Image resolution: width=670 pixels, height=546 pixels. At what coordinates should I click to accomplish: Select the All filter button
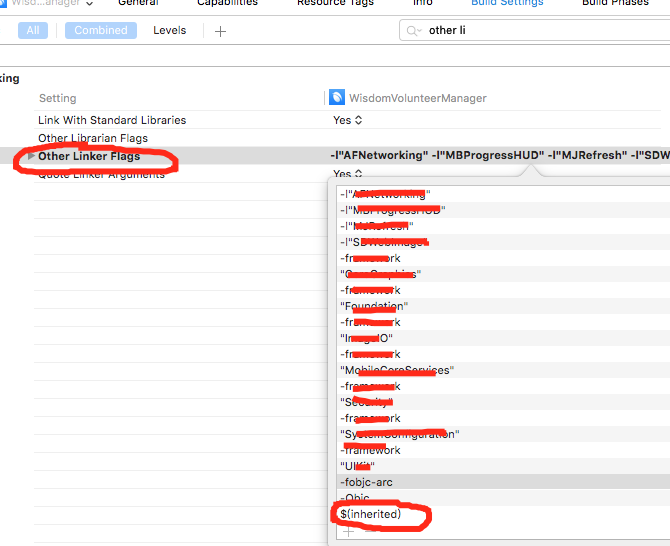pyautogui.click(x=33, y=30)
